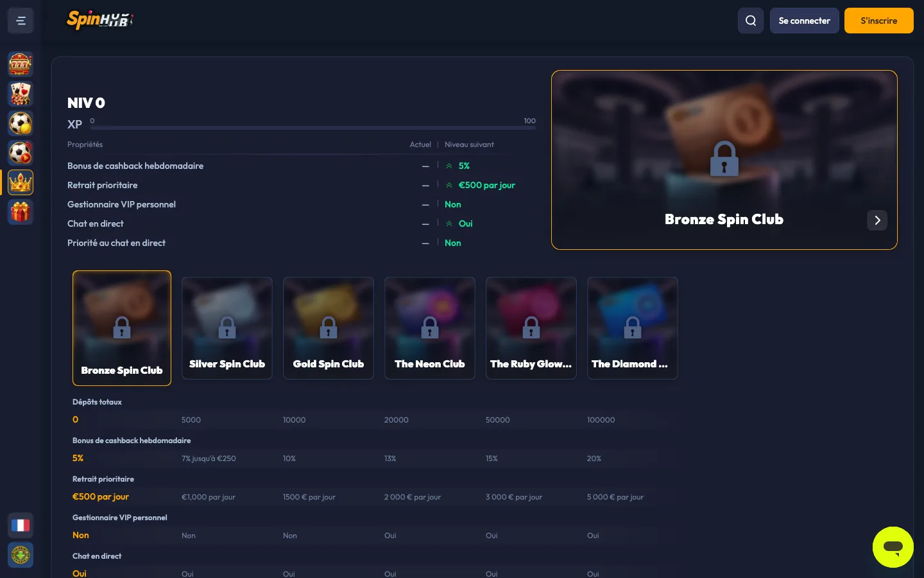Click the Propriétés column header
924x578 pixels.
[85, 144]
